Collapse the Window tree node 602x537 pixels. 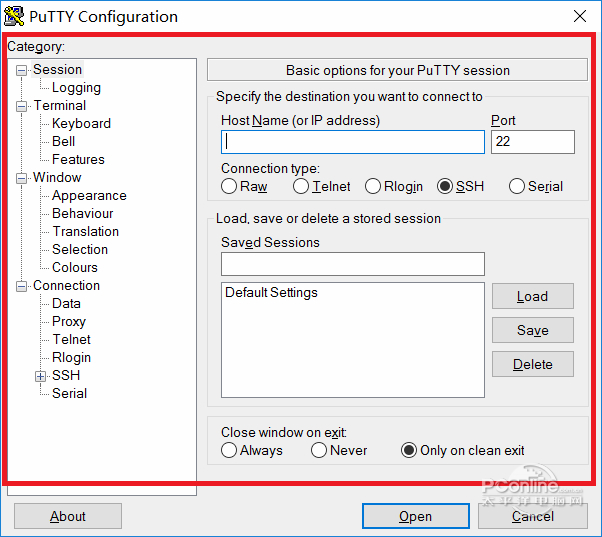22,178
